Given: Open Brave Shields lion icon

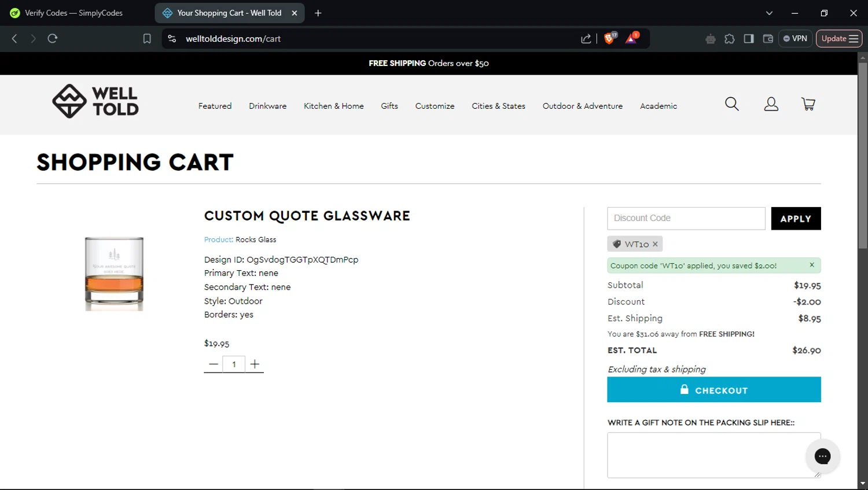Looking at the screenshot, I should point(610,38).
